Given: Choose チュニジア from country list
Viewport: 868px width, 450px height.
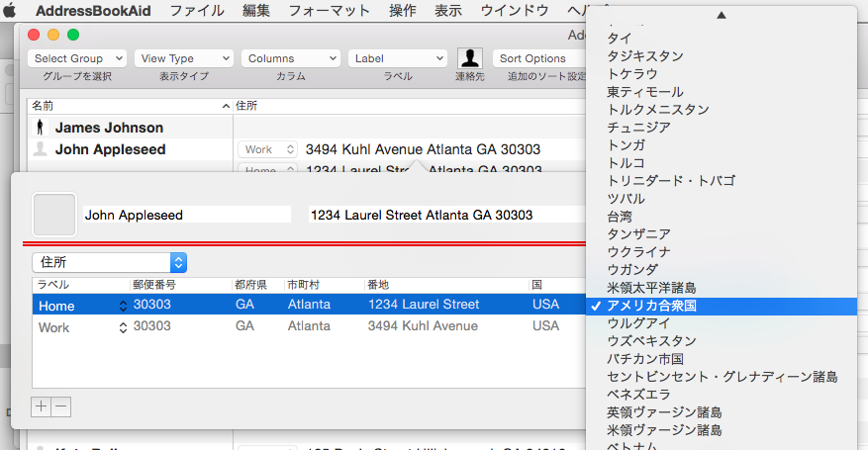Looking at the screenshot, I should tap(722, 128).
